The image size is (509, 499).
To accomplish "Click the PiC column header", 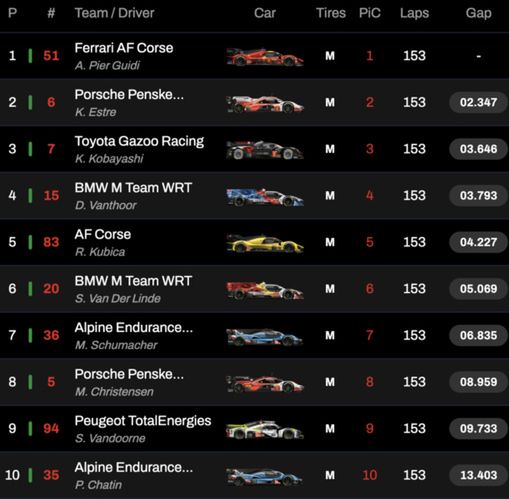I will click(x=370, y=13).
